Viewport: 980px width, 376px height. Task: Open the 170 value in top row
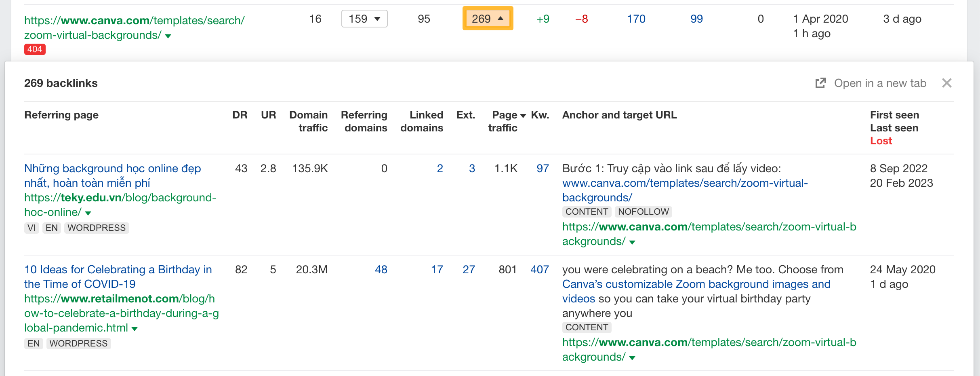[x=636, y=19]
